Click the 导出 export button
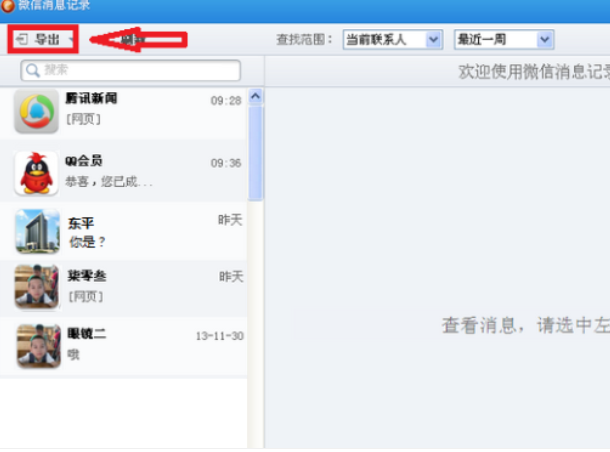610x452 pixels. click(x=43, y=39)
